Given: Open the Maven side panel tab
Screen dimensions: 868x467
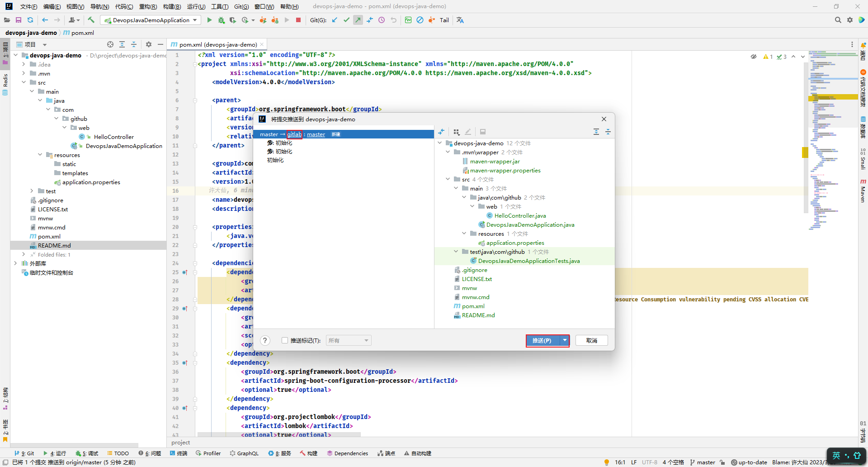Looking at the screenshot, I should tap(863, 190).
